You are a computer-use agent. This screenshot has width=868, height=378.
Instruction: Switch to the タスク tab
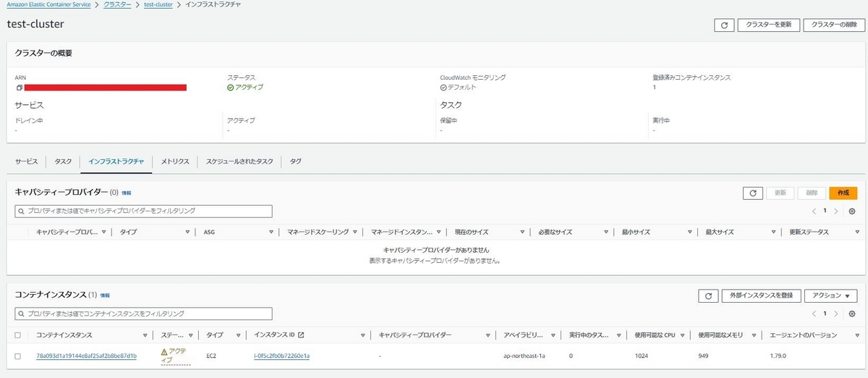pyautogui.click(x=63, y=161)
